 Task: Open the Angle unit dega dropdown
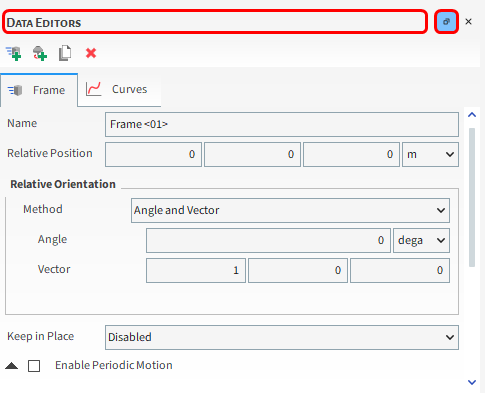(x=421, y=240)
